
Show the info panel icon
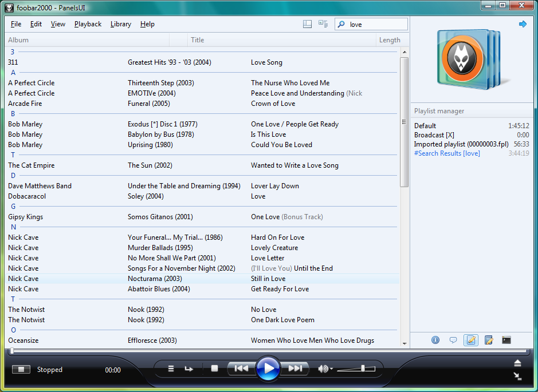click(435, 340)
